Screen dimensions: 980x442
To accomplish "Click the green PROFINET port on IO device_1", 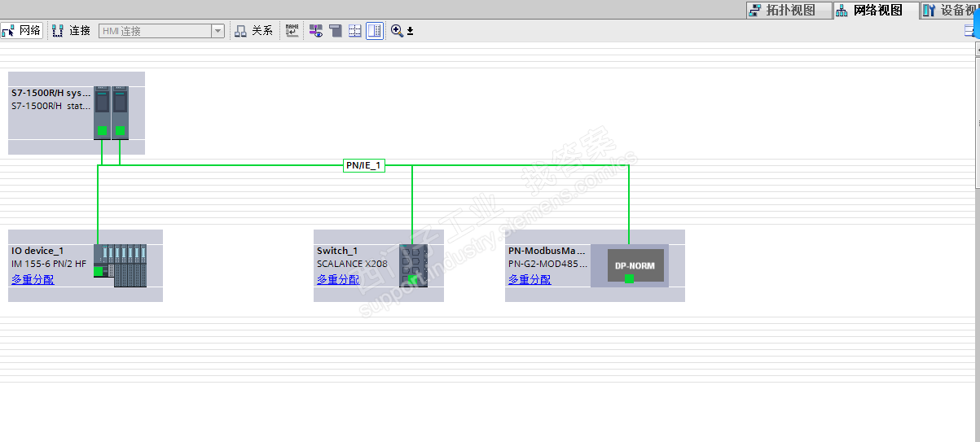I will click(99, 271).
